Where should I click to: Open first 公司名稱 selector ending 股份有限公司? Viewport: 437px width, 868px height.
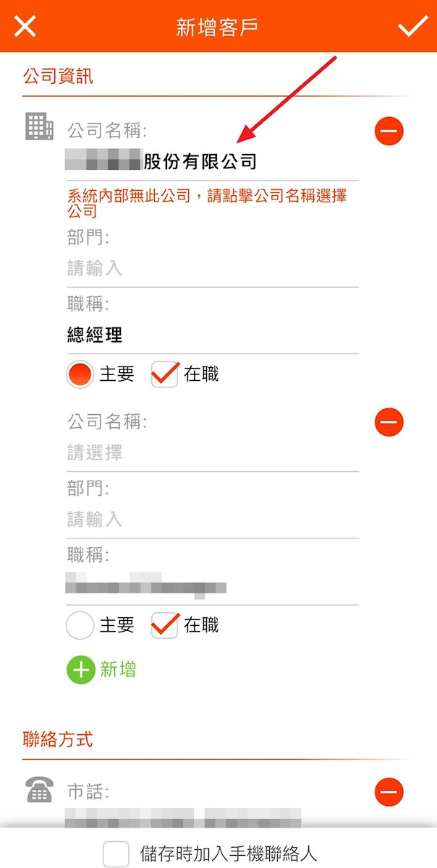click(x=200, y=160)
